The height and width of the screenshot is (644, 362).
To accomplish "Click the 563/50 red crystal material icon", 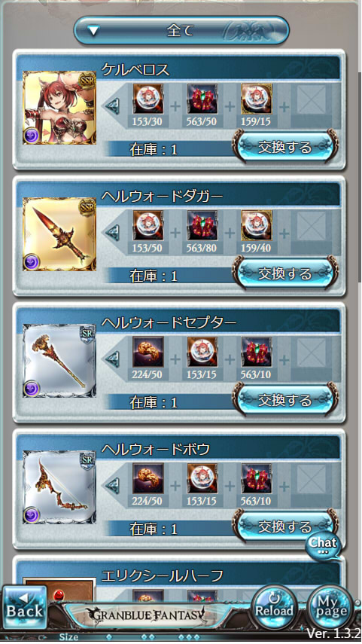I will click(202, 99).
